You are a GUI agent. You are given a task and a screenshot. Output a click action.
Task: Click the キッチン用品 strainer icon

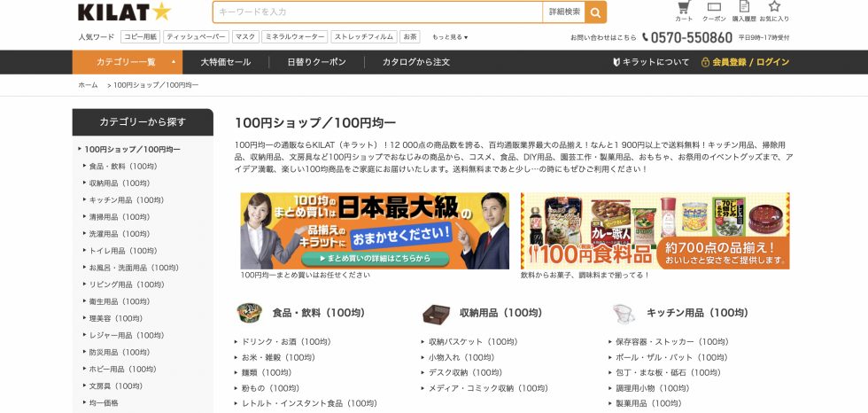[x=624, y=313]
